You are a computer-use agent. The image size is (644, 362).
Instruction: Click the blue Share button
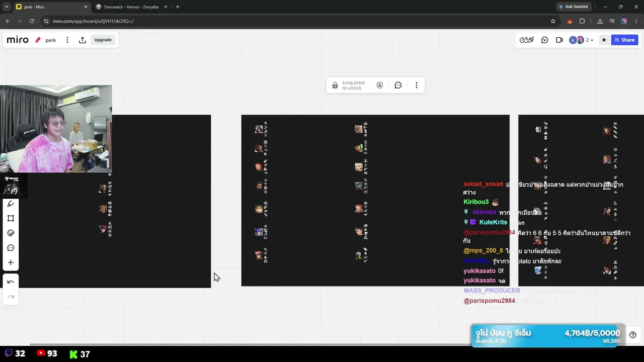[624, 40]
